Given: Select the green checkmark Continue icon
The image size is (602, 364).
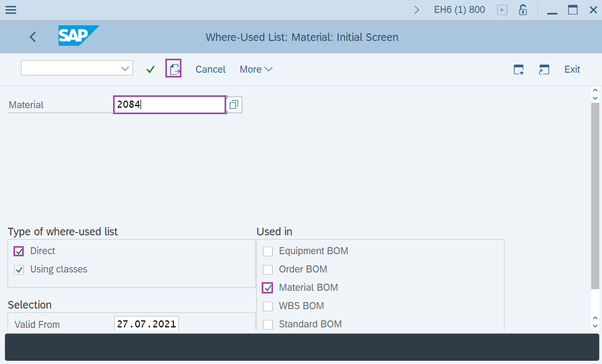Looking at the screenshot, I should tap(150, 69).
